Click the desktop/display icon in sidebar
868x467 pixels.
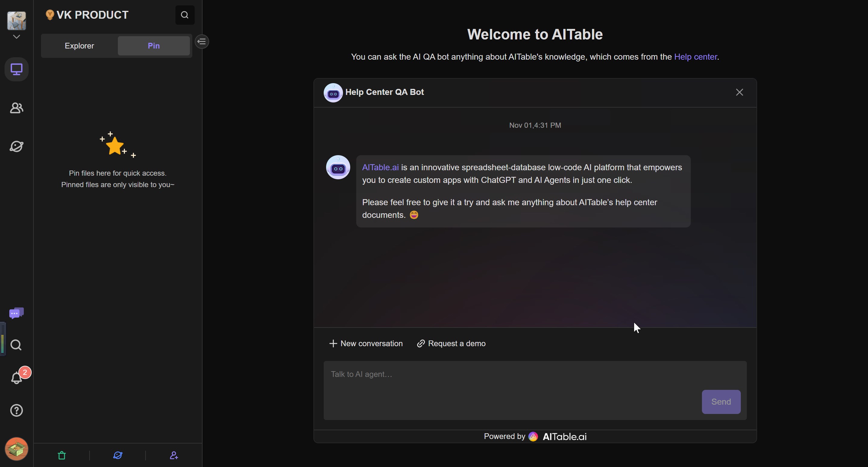tap(16, 69)
